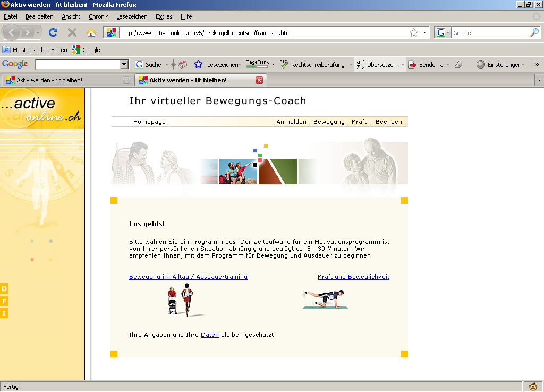Open the Einstellungen dropdown in Google toolbar
This screenshot has width=544, height=392.
pos(500,64)
